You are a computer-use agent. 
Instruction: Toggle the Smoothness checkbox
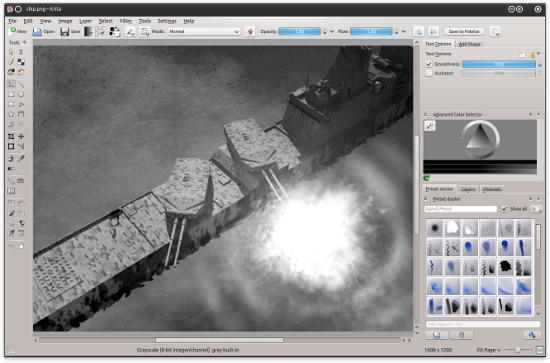429,64
